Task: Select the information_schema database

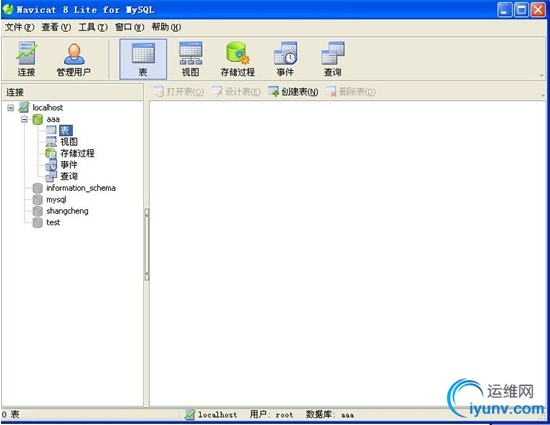Action: (x=81, y=188)
